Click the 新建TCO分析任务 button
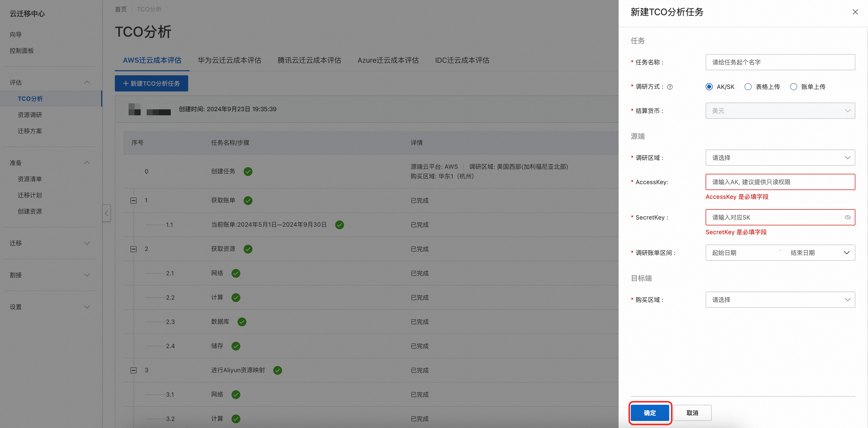This screenshot has width=868, height=428. pos(151,84)
